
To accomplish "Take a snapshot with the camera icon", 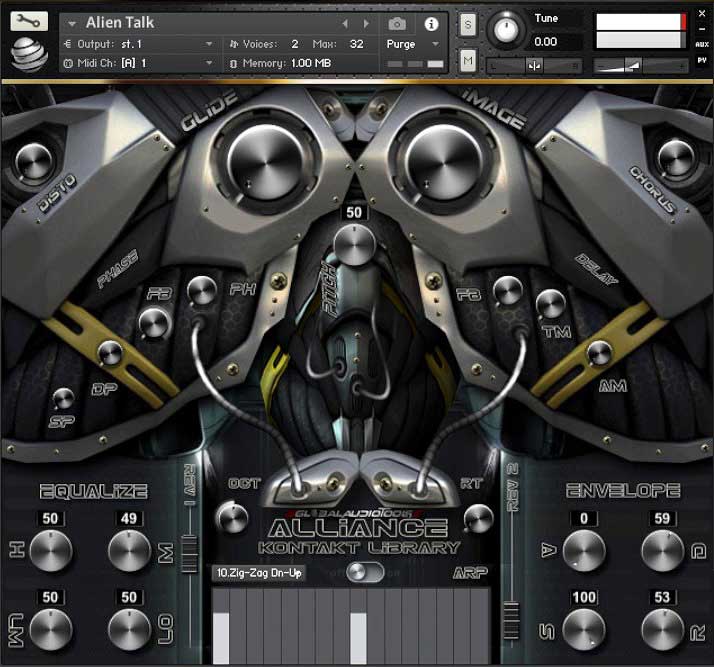I will [x=397, y=24].
